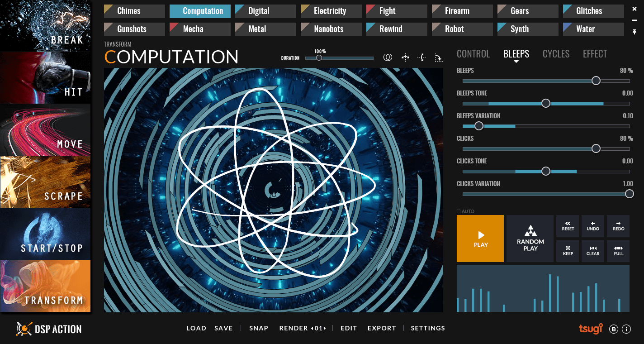This screenshot has width=644, height=344.
Task: Click the Bleeps Tone slider handle
Action: click(546, 103)
